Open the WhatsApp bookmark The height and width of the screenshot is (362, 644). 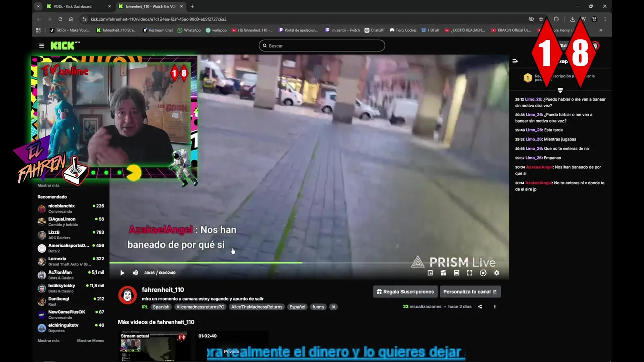(x=189, y=30)
